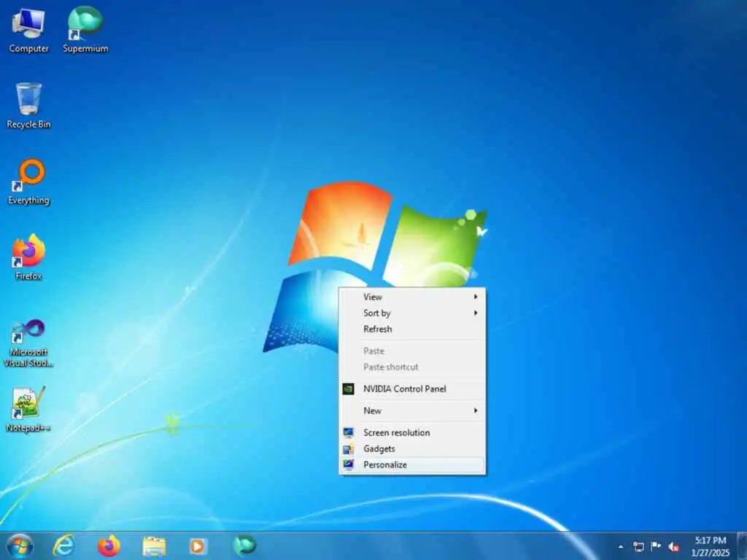Click the View submenu arrow
The width and height of the screenshot is (747, 560).
tap(476, 297)
